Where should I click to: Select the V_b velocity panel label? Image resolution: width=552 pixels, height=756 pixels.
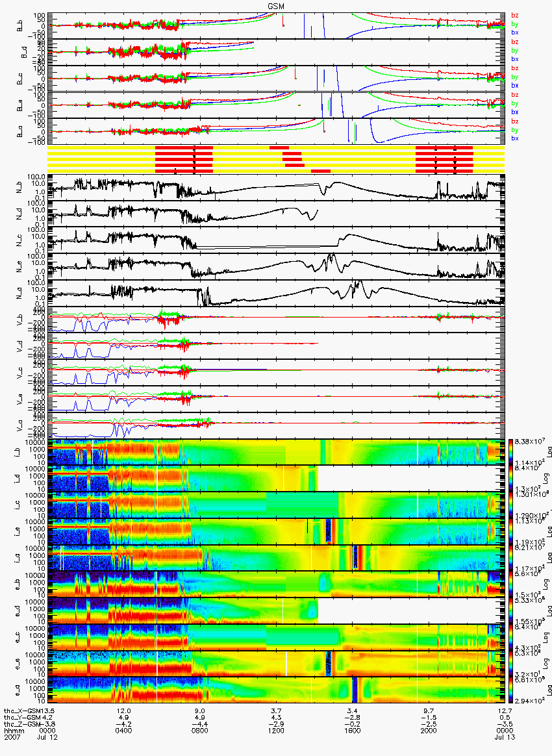[19, 320]
